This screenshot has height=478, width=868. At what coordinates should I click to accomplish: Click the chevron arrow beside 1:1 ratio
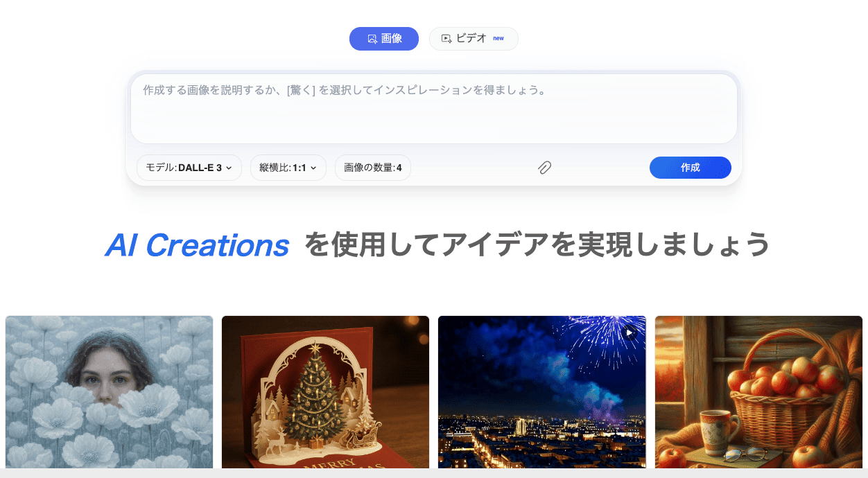click(x=313, y=168)
